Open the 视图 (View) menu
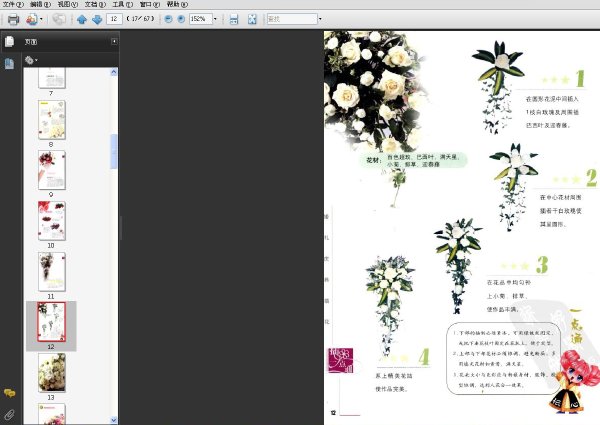This screenshot has height=425, width=600. 67,4
